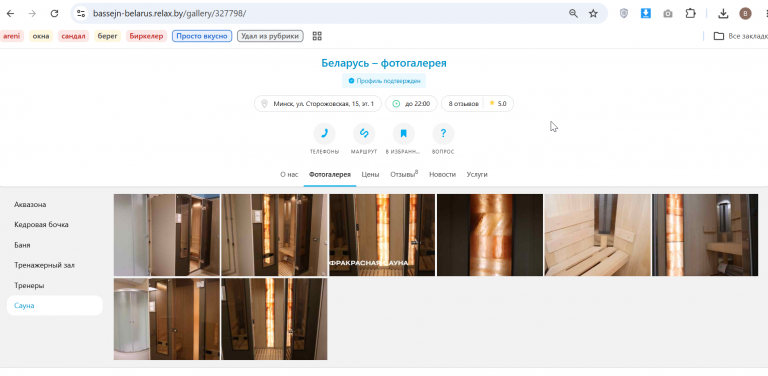
Task: Switch to the Цены tab
Action: [x=370, y=174]
